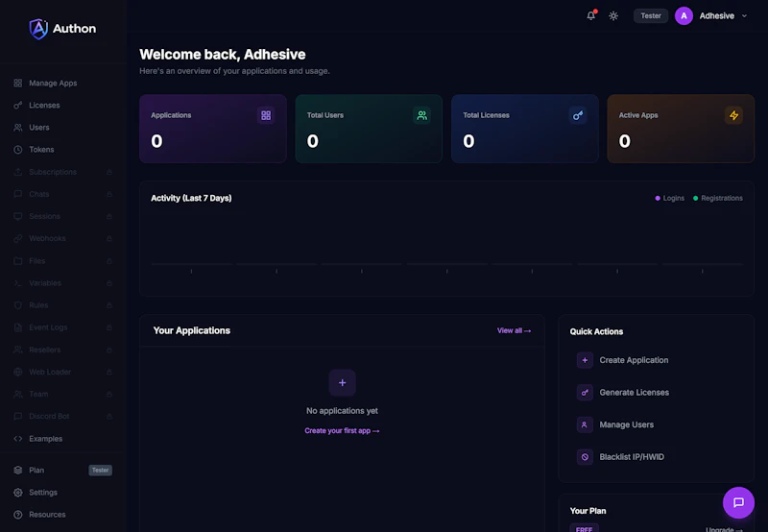The height and width of the screenshot is (532, 768).
Task: Click lock icon beside Discord Bot
Action: (109, 417)
